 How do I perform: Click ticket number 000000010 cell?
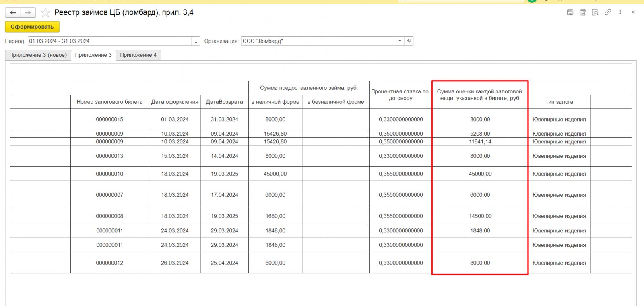point(109,174)
